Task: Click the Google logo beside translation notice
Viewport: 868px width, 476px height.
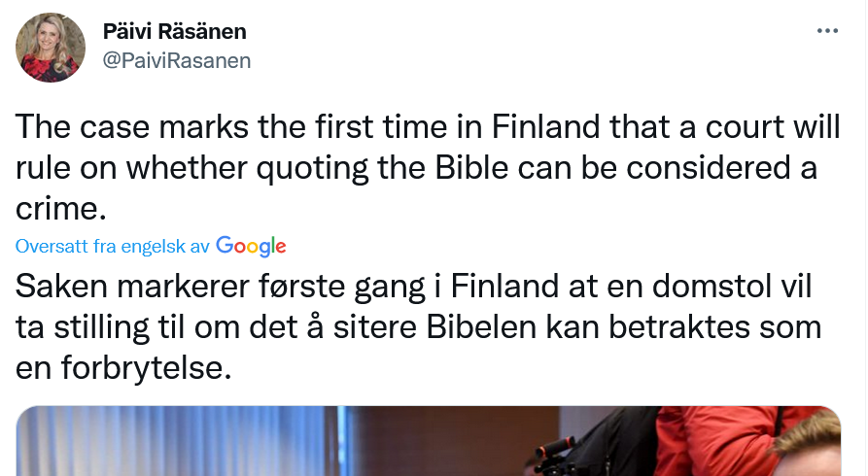Action: (x=251, y=247)
